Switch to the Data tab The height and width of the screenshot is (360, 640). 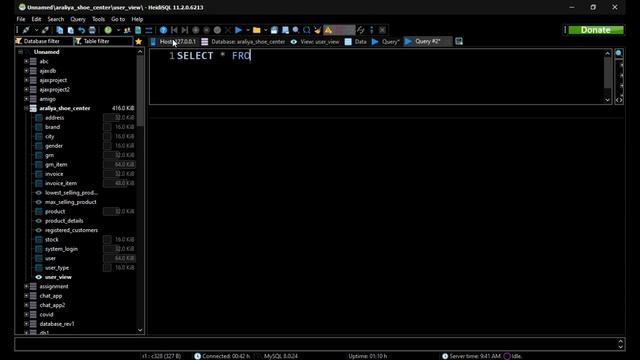(356, 41)
